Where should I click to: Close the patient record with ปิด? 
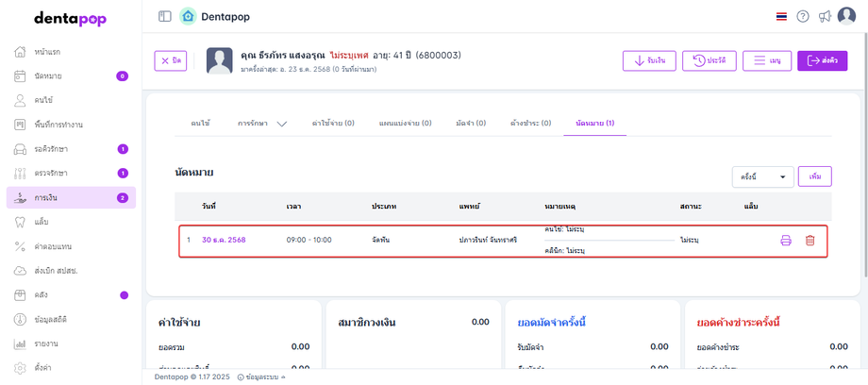pyautogui.click(x=171, y=60)
